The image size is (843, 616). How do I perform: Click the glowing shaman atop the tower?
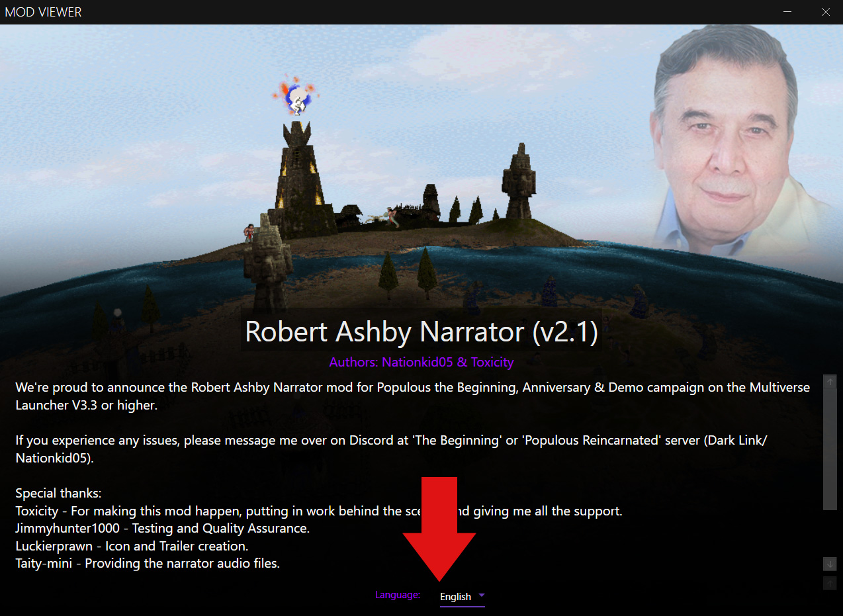click(x=296, y=97)
